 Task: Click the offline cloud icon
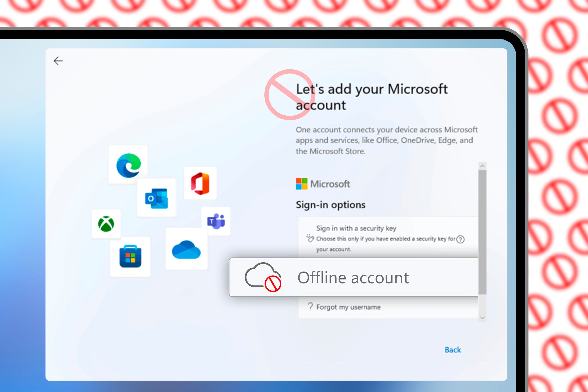[x=263, y=277]
